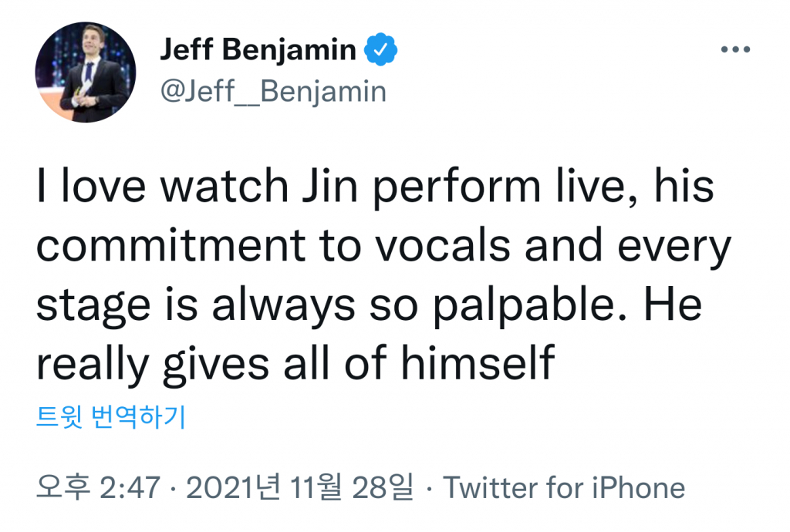This screenshot has width=790, height=532.
Task: Click "stage is always" in the third line
Action: pyautogui.click(x=196, y=305)
